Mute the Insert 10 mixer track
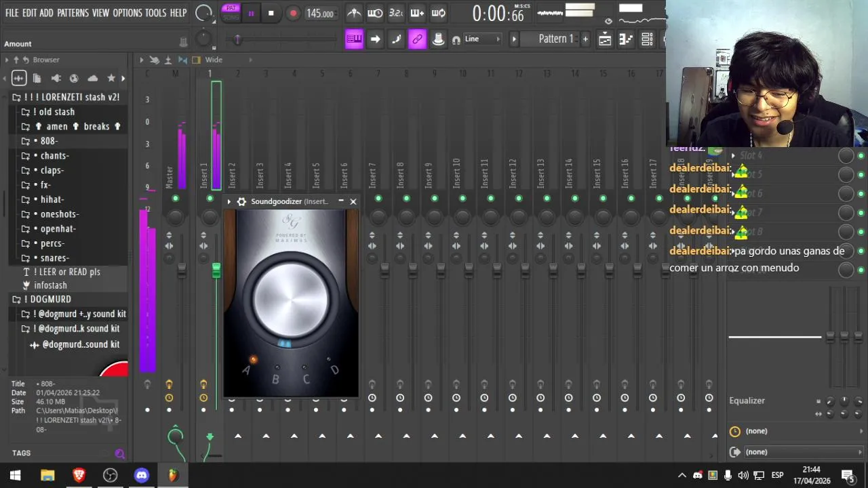The height and width of the screenshot is (488, 868). (462, 198)
